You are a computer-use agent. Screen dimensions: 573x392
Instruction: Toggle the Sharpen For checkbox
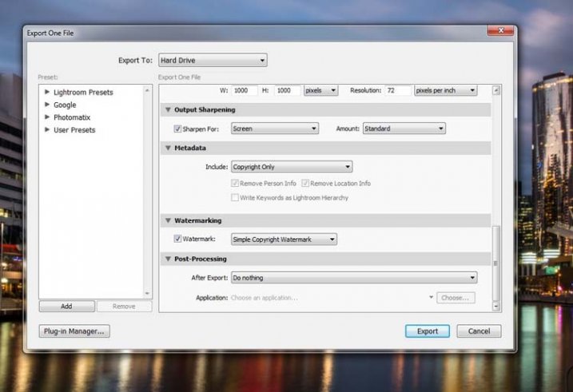177,129
